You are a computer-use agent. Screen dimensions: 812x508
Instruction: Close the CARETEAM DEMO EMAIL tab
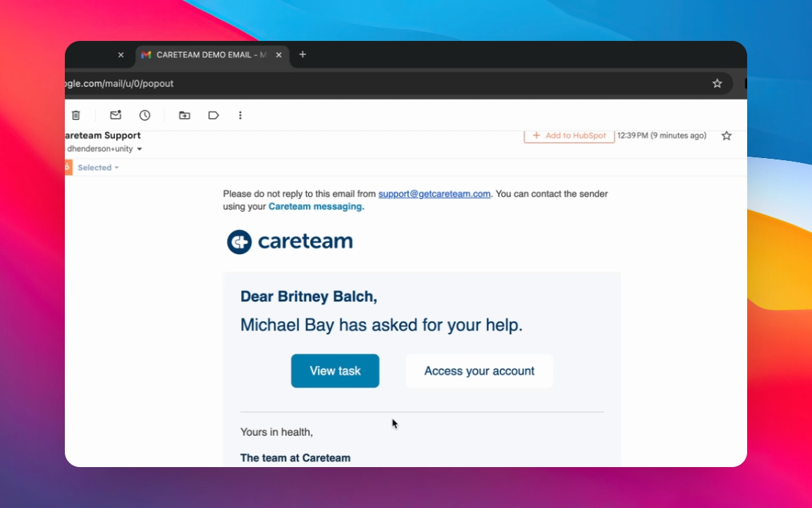[x=278, y=54]
